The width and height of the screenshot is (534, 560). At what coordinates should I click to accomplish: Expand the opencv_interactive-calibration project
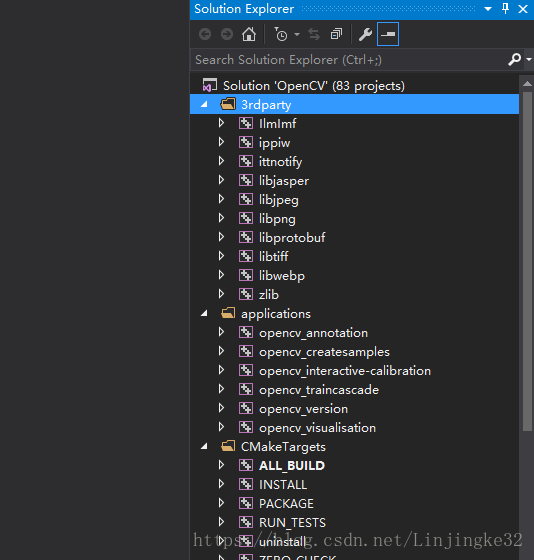pyautogui.click(x=221, y=370)
